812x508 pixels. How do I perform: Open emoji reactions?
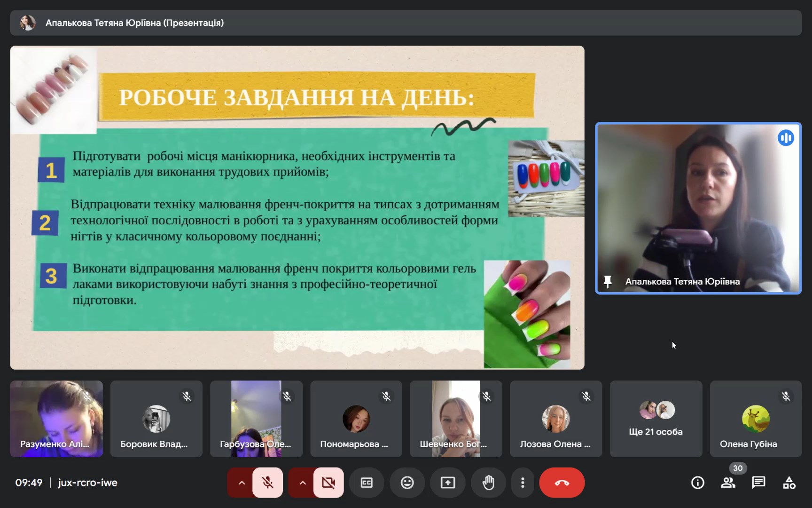407,483
